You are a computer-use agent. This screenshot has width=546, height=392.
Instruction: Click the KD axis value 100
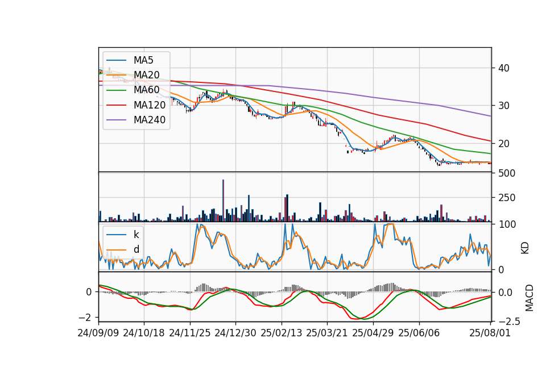point(507,224)
